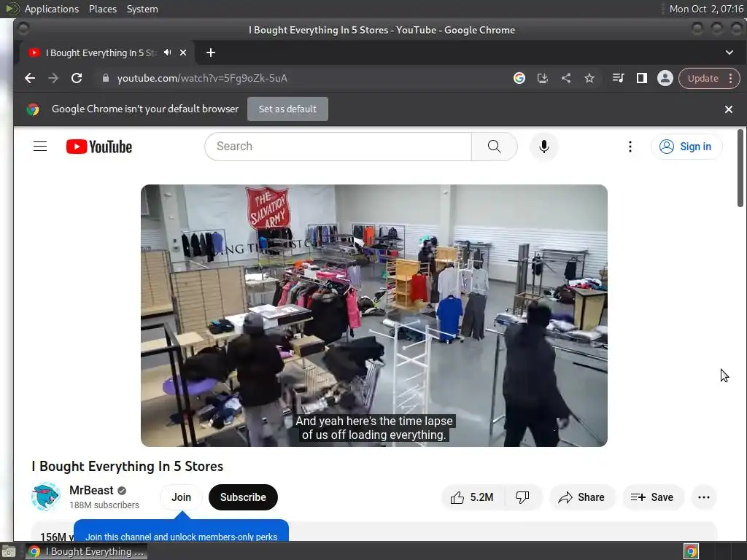Bookmark this page with the star icon
Viewport: 747px width, 560px height.
pos(589,78)
